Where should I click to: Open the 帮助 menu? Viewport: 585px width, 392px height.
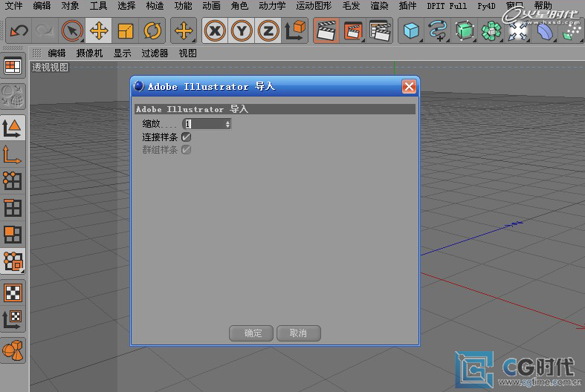(543, 6)
